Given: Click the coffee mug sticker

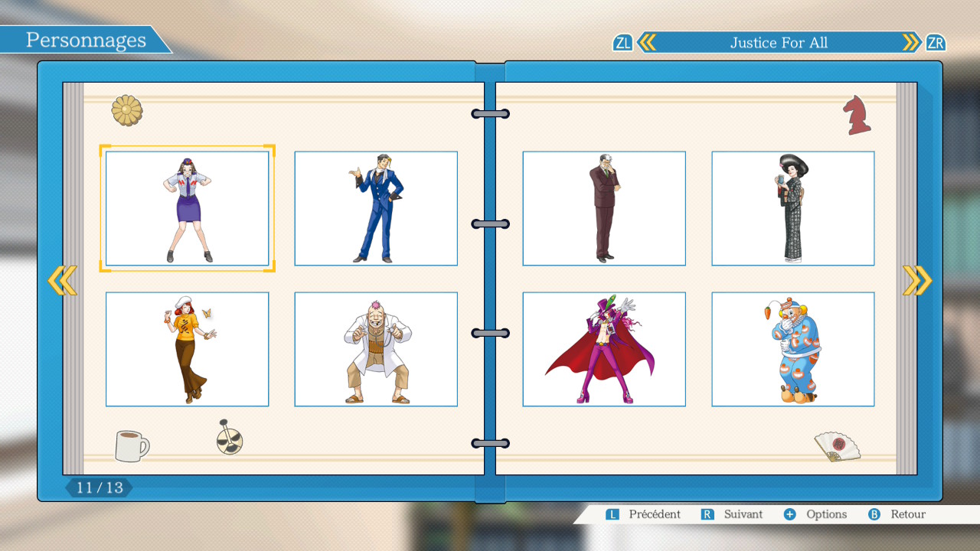Looking at the screenshot, I should pyautogui.click(x=132, y=445).
